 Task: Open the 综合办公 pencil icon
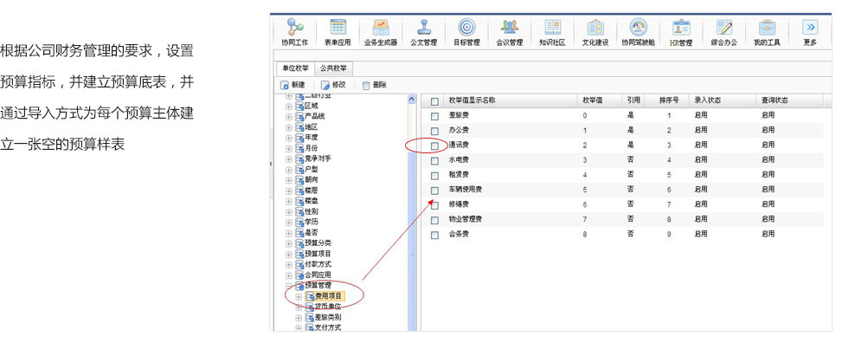pos(724,27)
